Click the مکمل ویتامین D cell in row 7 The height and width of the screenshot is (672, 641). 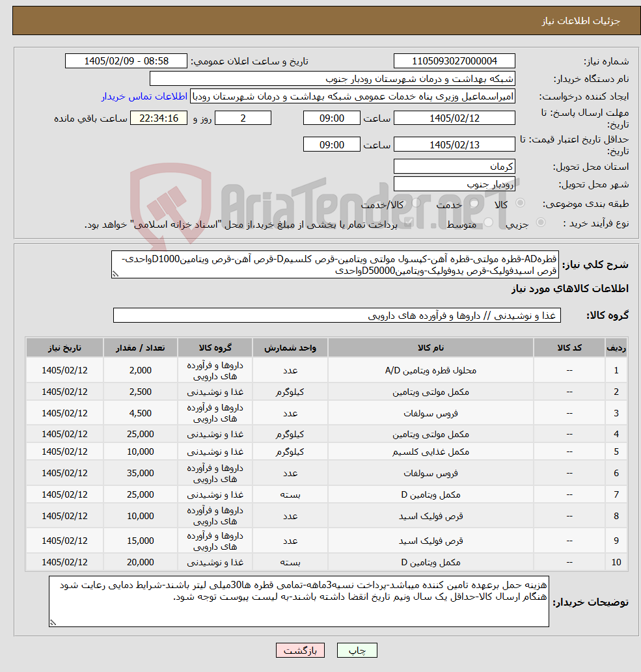(430, 494)
